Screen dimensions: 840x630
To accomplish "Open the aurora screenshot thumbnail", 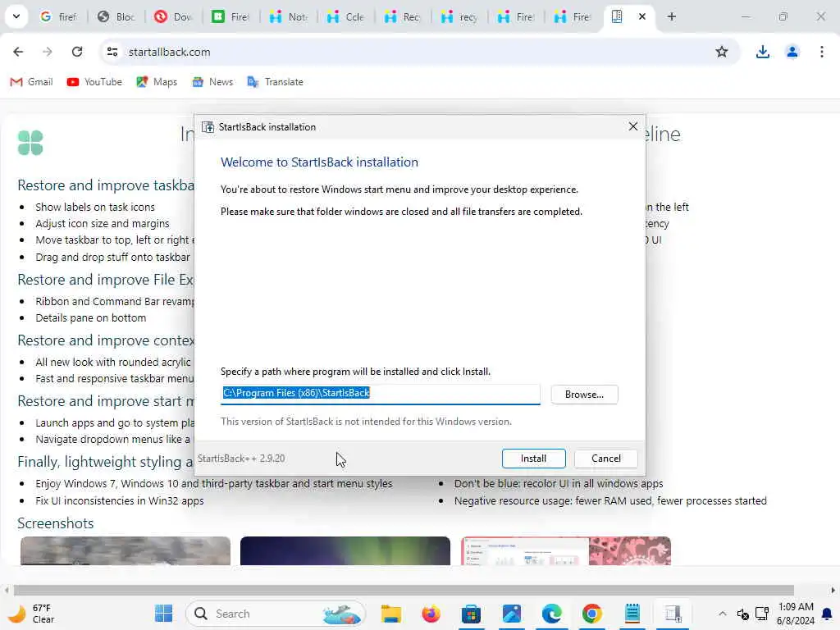I will (x=345, y=550).
